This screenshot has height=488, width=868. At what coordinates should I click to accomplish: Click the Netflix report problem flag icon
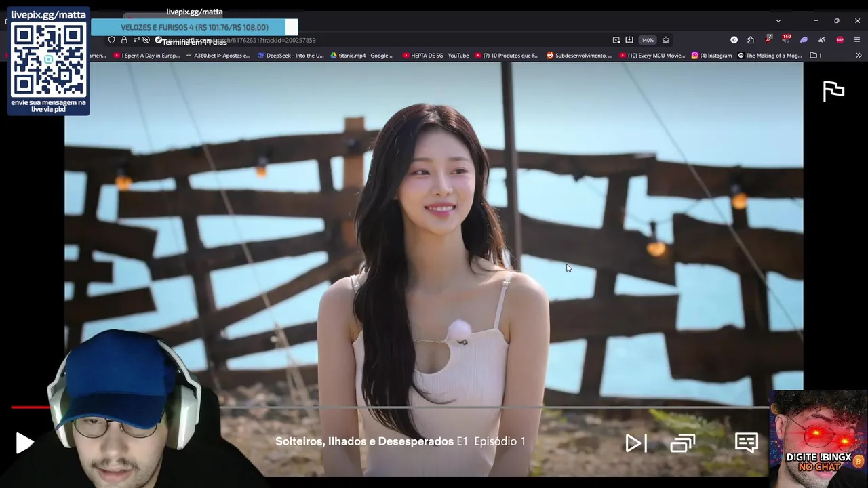pyautogui.click(x=833, y=91)
